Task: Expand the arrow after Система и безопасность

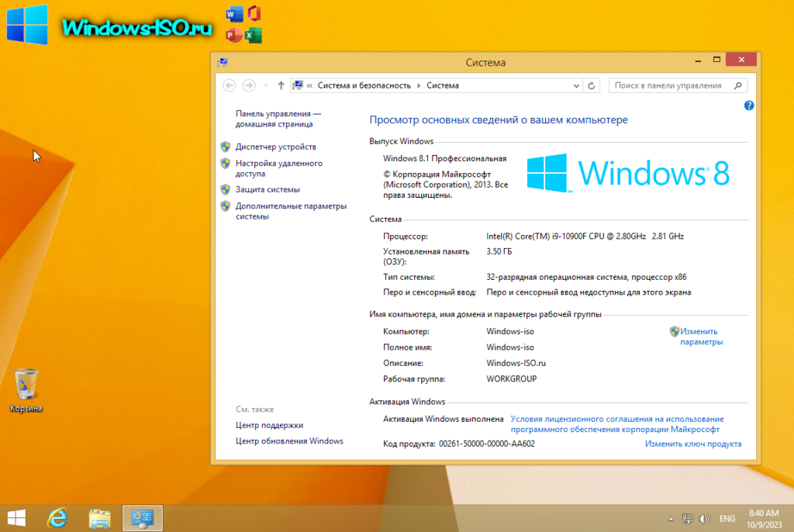Action: point(419,85)
